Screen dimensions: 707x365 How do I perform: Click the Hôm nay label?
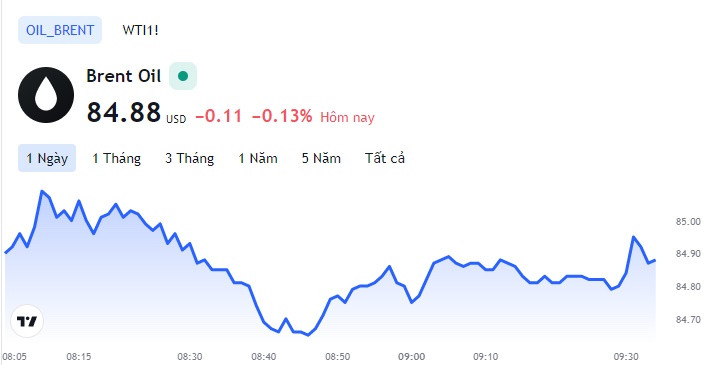(347, 118)
